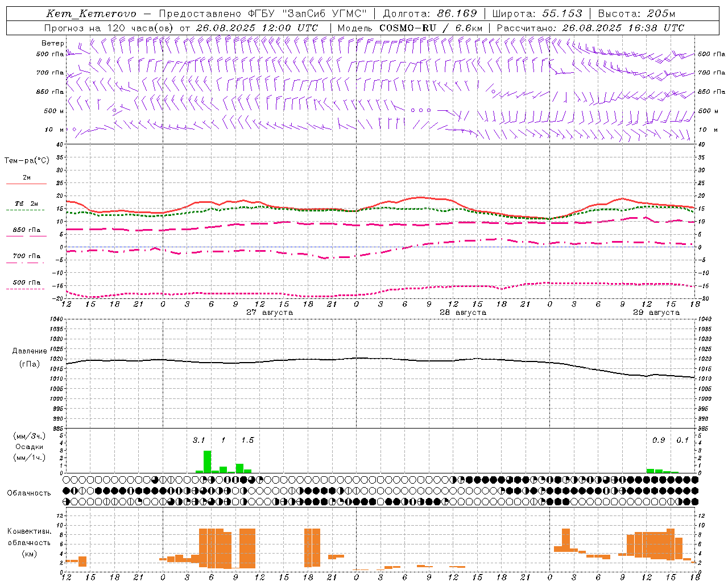The image size is (728, 582).
Task: Click the 'Облачность' cloud cover label
Action: pos(29,493)
